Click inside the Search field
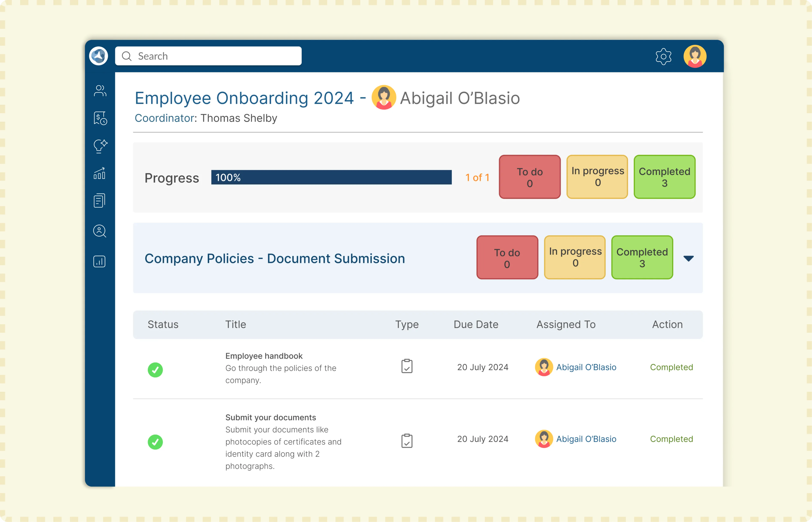Screen dimensions: 812x522 click(x=208, y=56)
